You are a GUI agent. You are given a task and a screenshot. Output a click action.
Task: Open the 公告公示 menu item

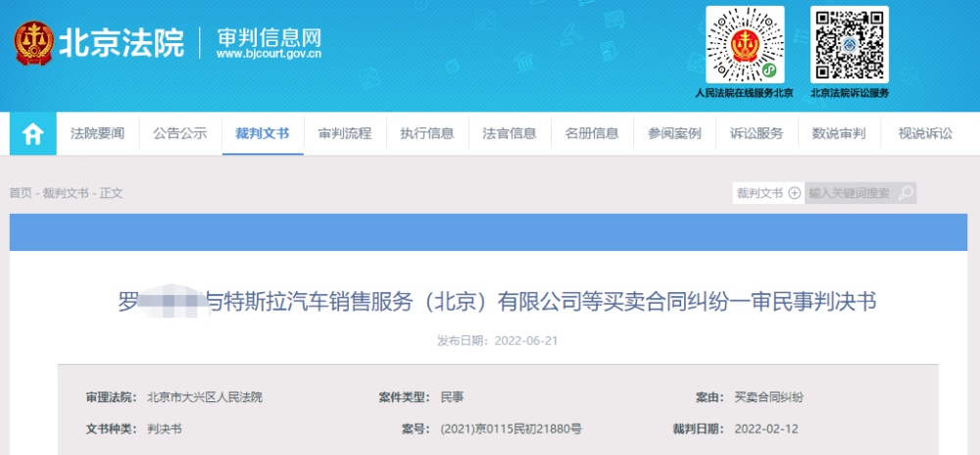[180, 133]
